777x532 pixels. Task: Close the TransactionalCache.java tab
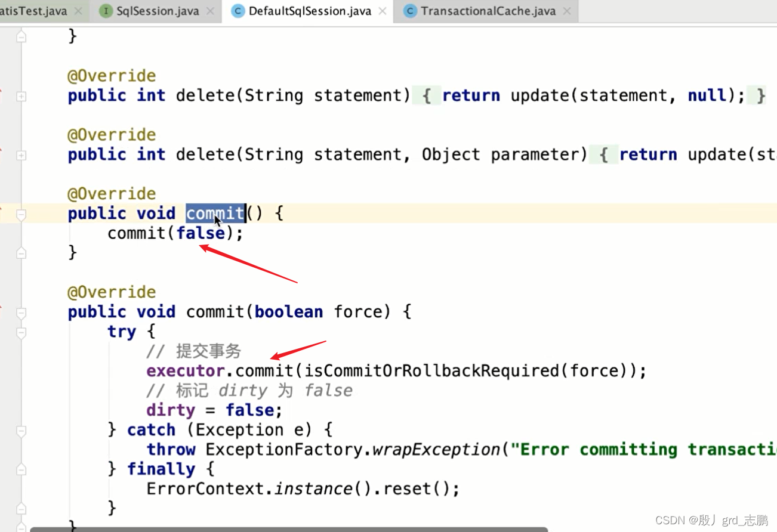point(567,11)
